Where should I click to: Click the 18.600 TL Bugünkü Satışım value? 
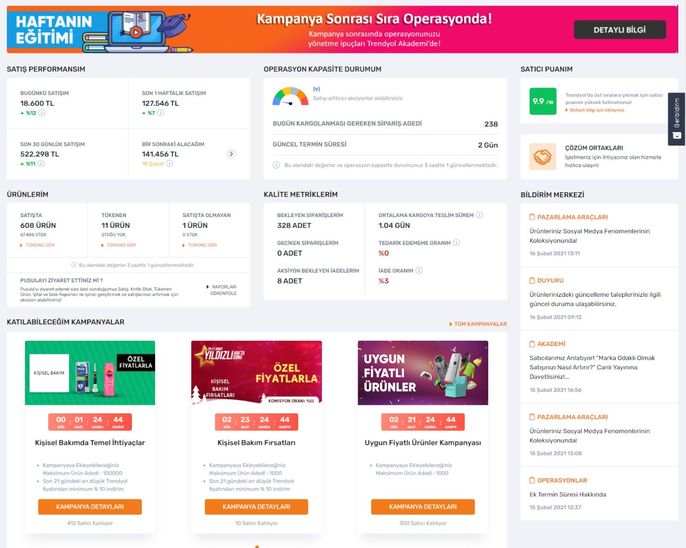pyautogui.click(x=37, y=103)
